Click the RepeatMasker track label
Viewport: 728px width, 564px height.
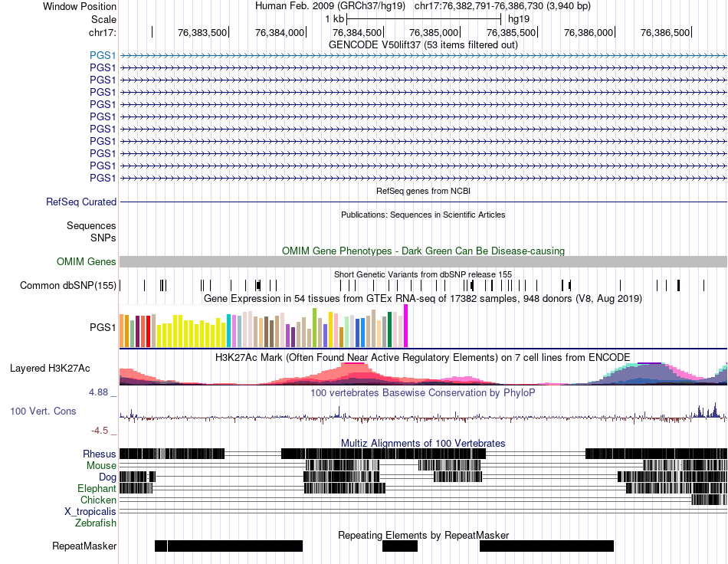click(x=84, y=546)
